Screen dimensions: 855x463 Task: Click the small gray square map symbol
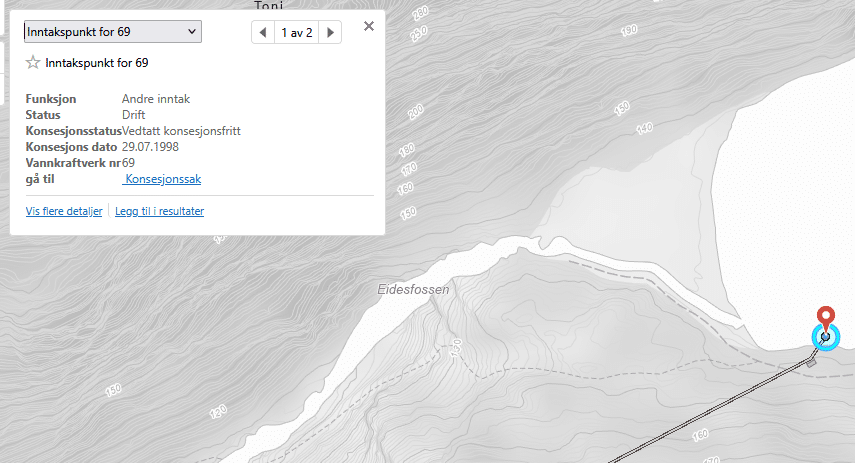click(811, 362)
